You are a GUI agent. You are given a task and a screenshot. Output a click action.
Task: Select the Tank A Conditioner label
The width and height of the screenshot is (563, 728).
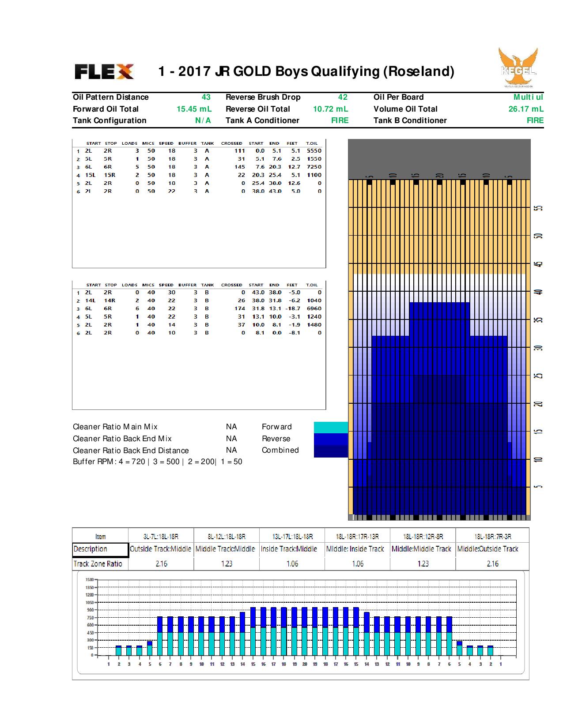coord(262,120)
